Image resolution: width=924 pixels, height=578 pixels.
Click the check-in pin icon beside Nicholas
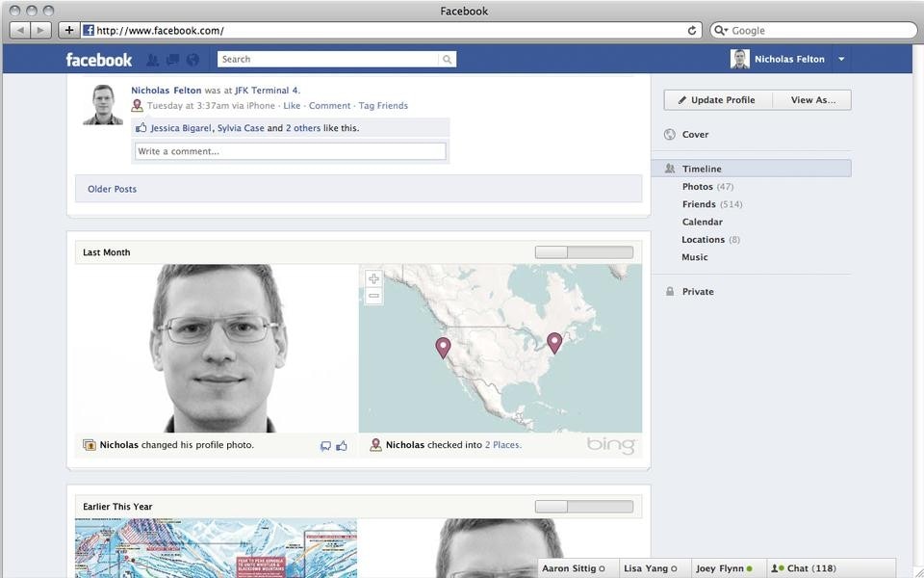coord(375,445)
